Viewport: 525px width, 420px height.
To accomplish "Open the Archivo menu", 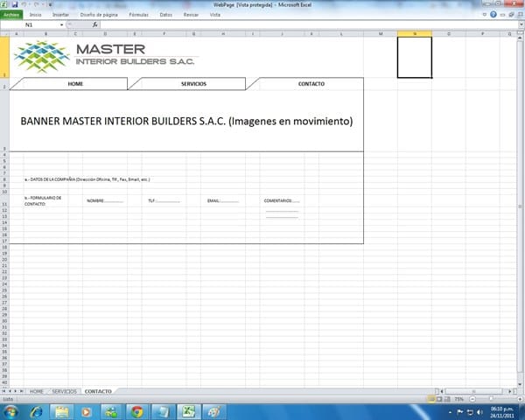I will (x=11, y=15).
